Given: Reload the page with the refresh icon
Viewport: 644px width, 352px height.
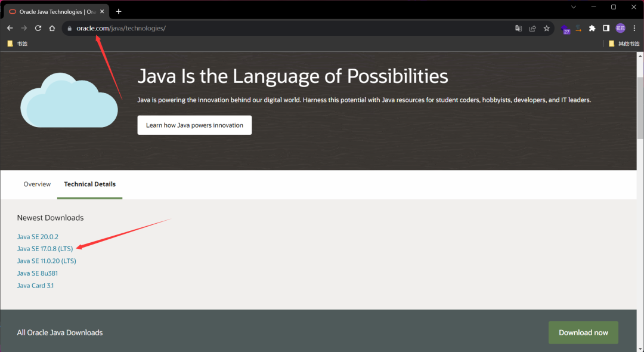Looking at the screenshot, I should [38, 28].
